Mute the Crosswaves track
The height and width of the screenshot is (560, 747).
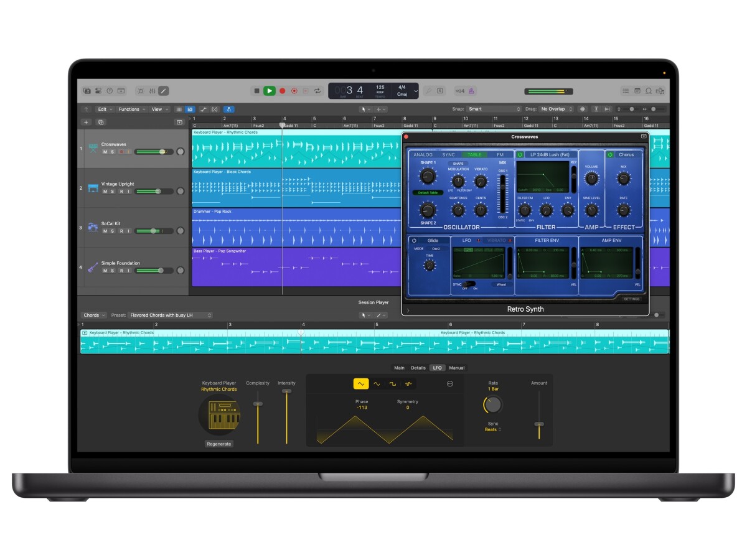105,152
